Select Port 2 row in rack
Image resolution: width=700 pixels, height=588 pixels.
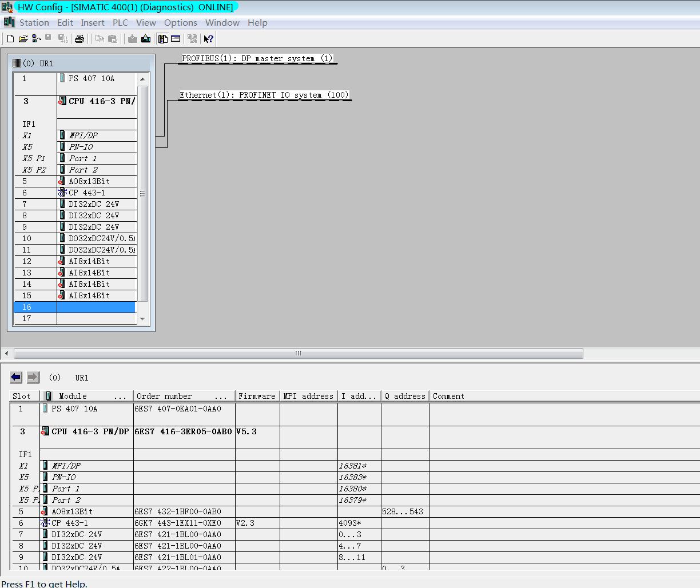(83, 170)
